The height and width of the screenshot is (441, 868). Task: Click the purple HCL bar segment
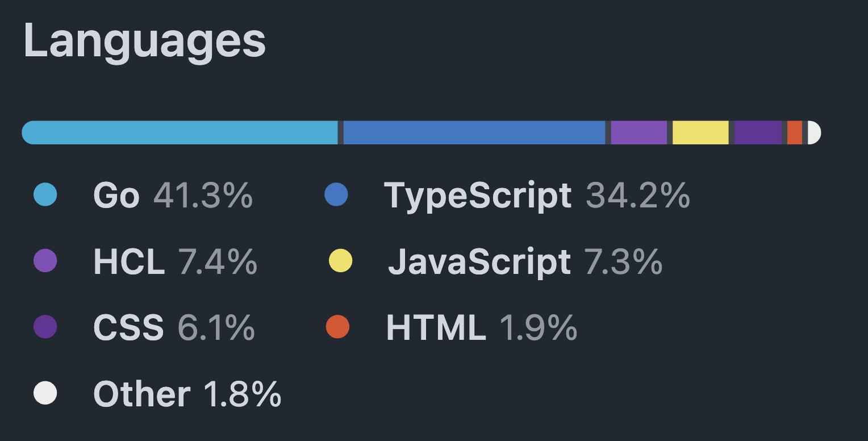tap(639, 132)
